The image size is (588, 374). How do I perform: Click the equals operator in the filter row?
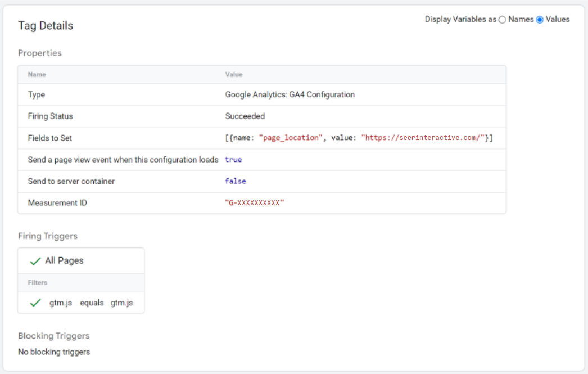click(92, 303)
